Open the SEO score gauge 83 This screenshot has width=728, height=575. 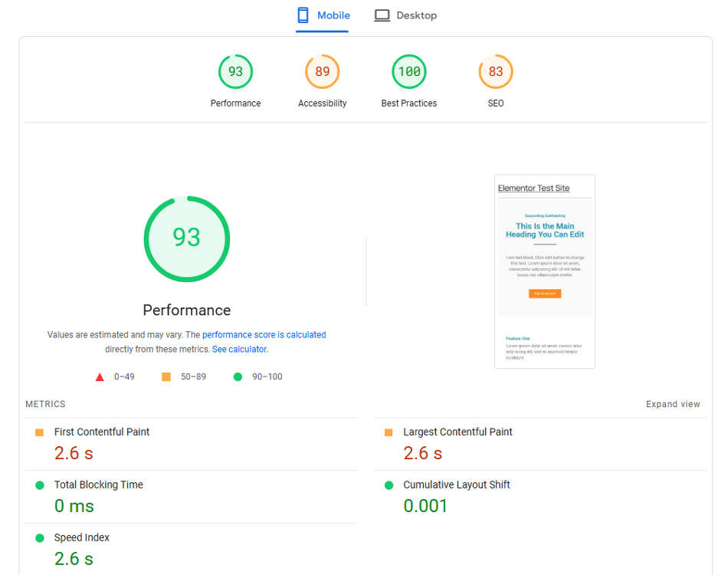(x=496, y=72)
